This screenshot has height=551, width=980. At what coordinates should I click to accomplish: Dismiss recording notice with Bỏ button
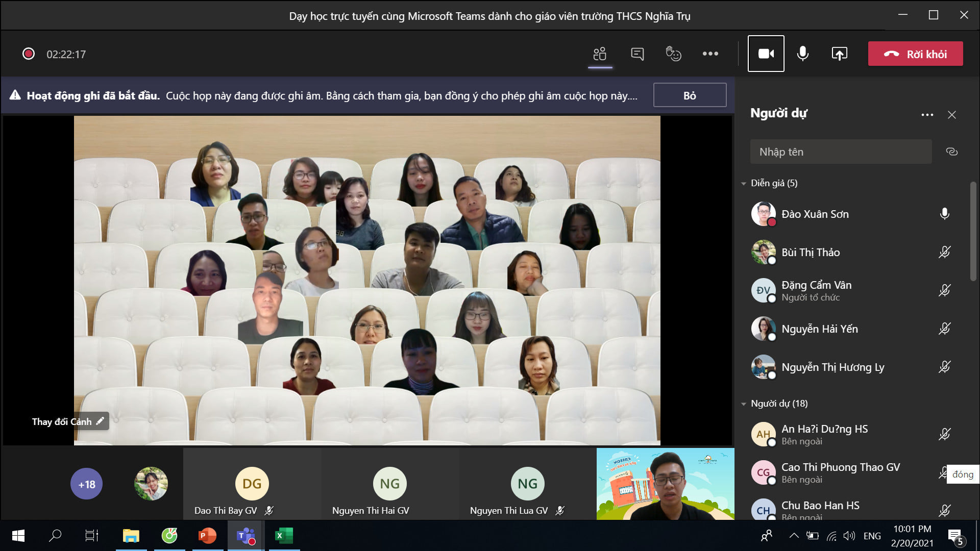click(x=690, y=95)
